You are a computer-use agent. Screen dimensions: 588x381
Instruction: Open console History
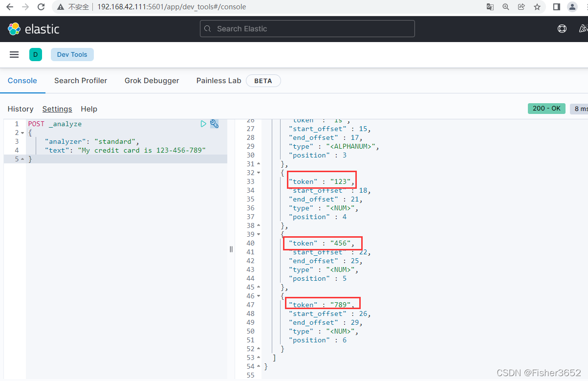[x=21, y=109]
